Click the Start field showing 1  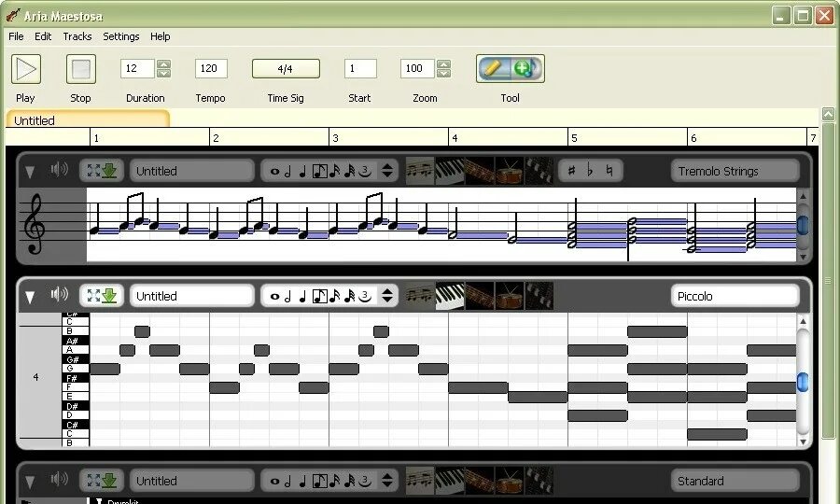[x=360, y=68]
